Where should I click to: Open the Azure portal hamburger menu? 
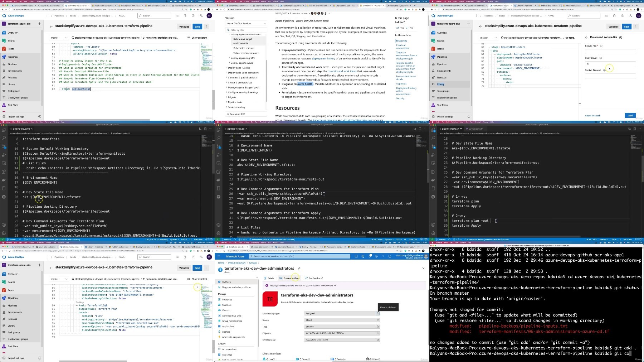click(x=219, y=256)
